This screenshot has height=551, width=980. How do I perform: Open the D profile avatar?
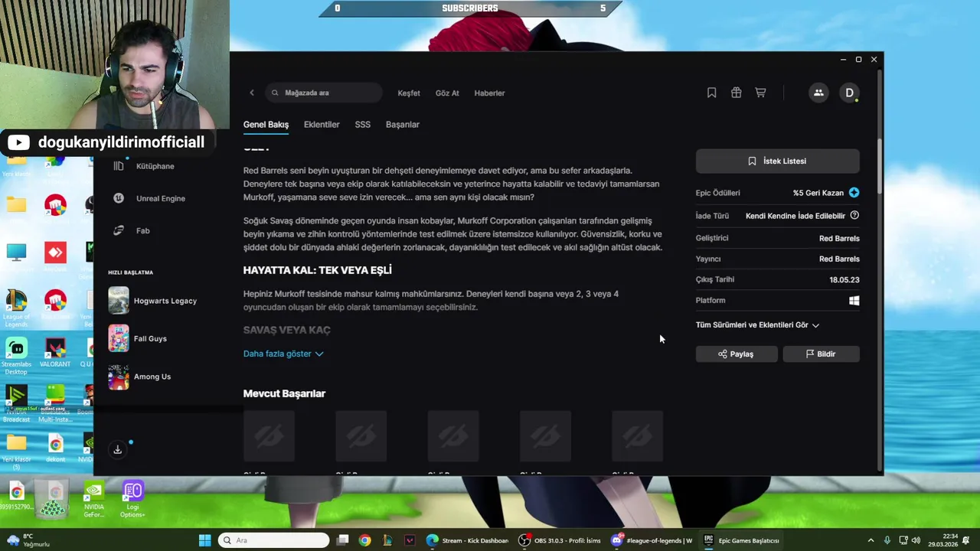tap(849, 93)
